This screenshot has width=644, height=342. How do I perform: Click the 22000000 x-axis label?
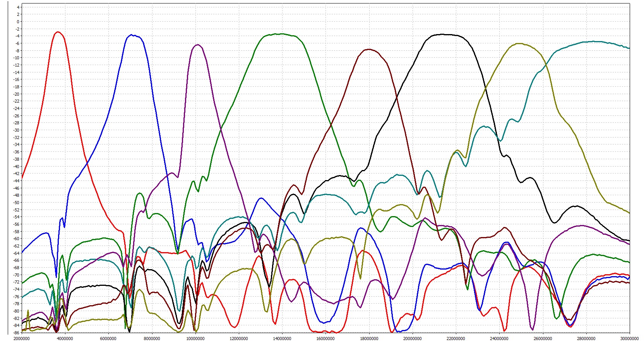tap(456, 339)
